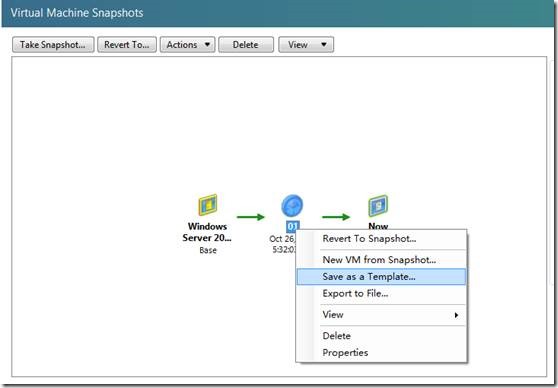Click the Windows Server 20... label
Image resolution: width=558 pixels, height=388 pixels.
click(207, 232)
